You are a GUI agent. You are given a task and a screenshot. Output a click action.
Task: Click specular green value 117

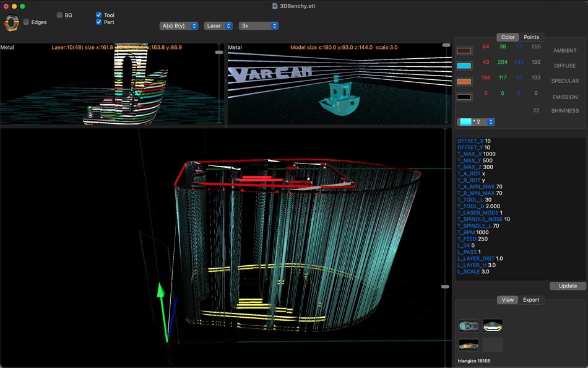(503, 77)
